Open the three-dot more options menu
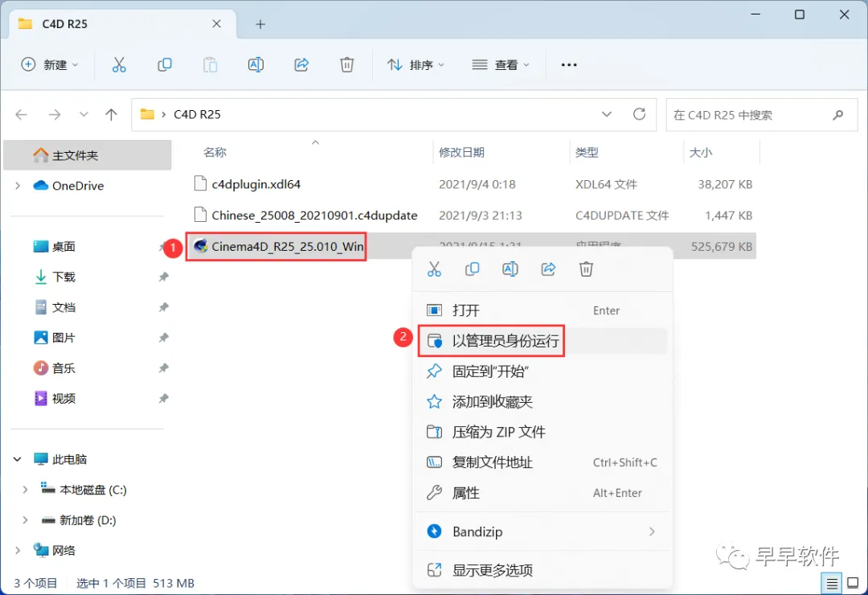This screenshot has height=595, width=868. (x=568, y=65)
